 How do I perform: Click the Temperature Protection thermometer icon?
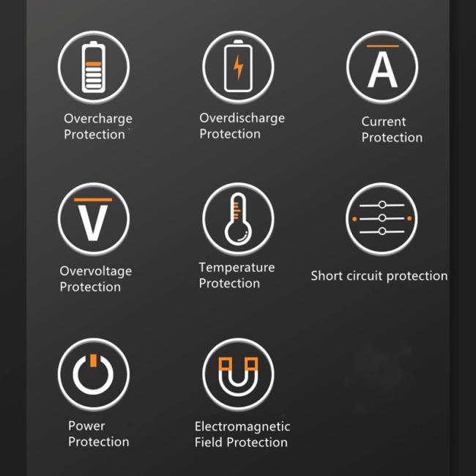(x=238, y=218)
